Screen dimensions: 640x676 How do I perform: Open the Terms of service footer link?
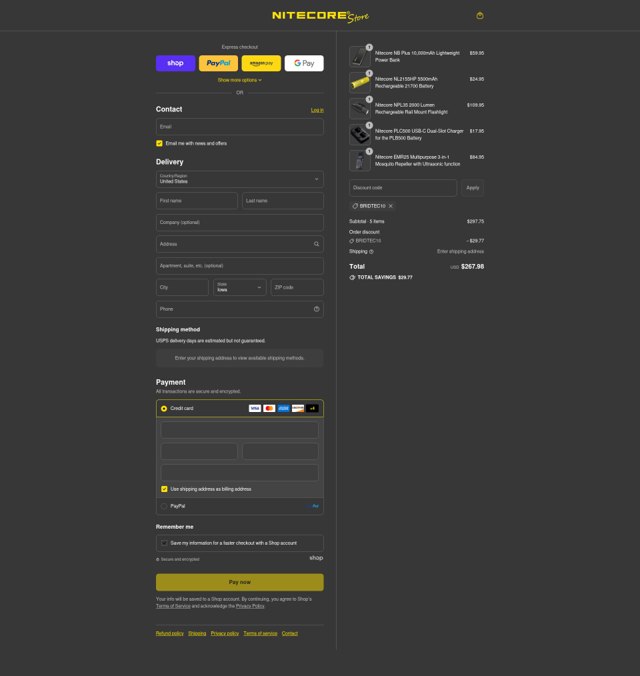[x=260, y=634]
